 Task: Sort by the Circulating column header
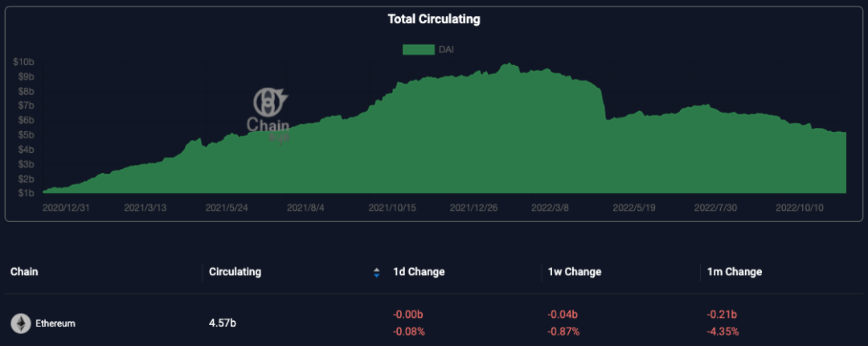point(235,272)
